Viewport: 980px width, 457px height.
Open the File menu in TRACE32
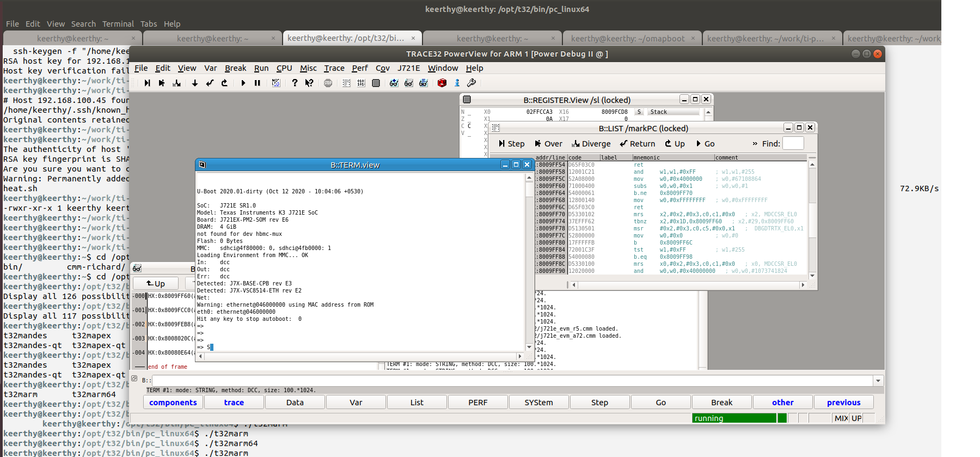click(141, 68)
